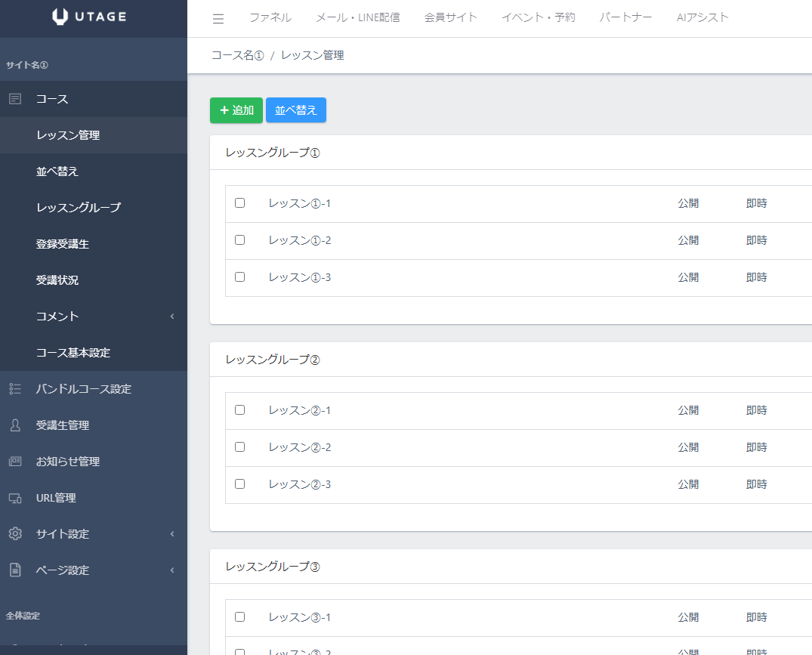The image size is (812, 655).
Task: Click the 受講生管理 person icon
Action: click(15, 425)
